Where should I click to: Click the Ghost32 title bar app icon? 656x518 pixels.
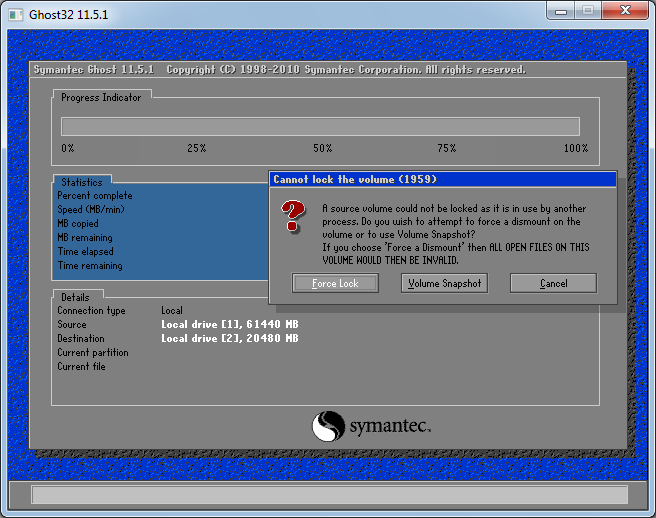coord(16,15)
